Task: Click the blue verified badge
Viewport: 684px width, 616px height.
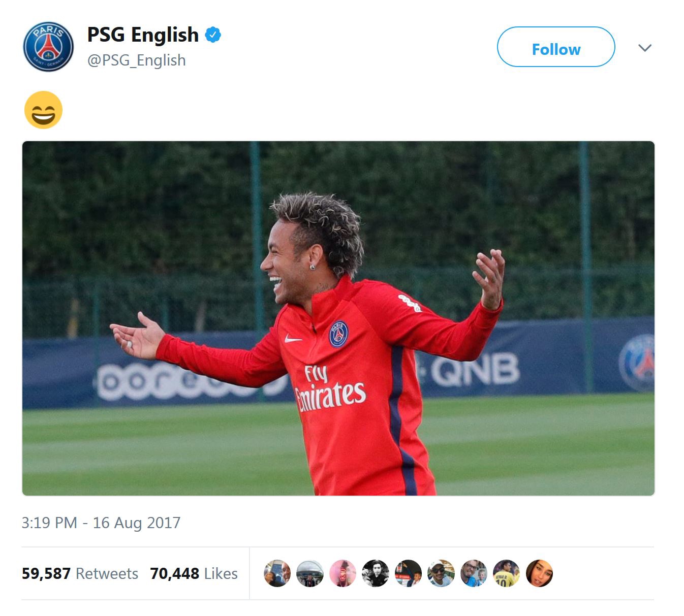Action: 213,35
